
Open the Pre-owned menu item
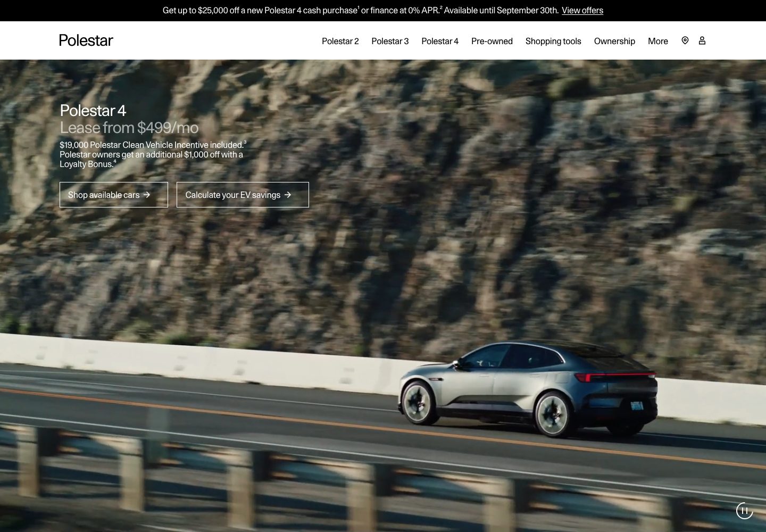tap(492, 41)
